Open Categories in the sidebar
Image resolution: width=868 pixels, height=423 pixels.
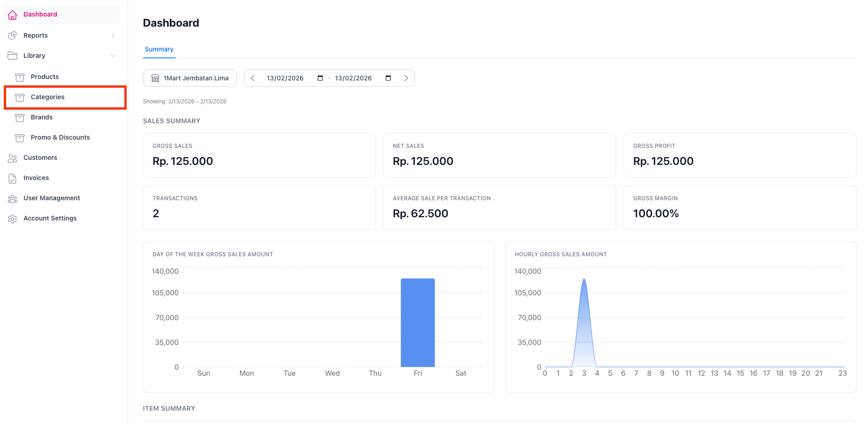pyautogui.click(x=48, y=97)
